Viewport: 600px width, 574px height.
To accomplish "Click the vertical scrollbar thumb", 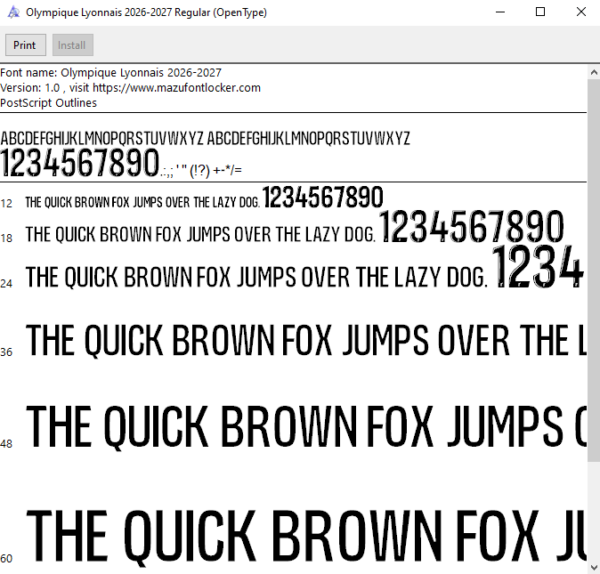I will coord(593,270).
